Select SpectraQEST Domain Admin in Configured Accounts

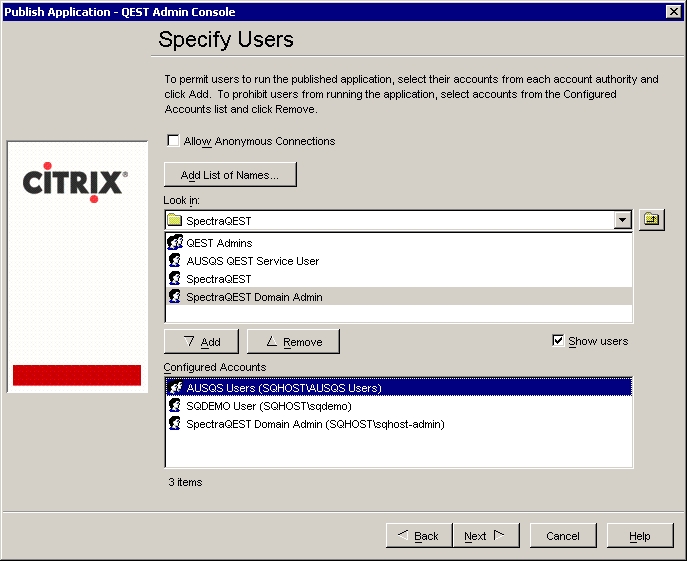(315, 424)
